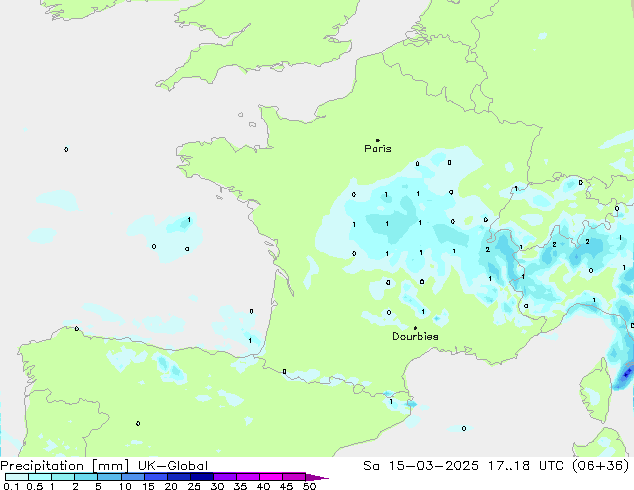Click the '25' legend scale label
Screen dimensions: 634x490
point(194,486)
